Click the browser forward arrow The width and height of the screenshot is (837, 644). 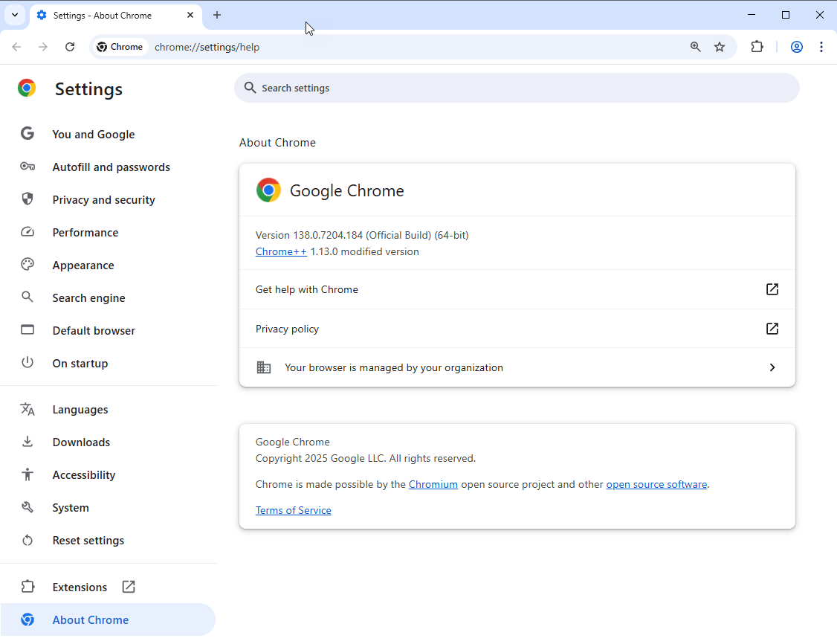click(x=42, y=47)
